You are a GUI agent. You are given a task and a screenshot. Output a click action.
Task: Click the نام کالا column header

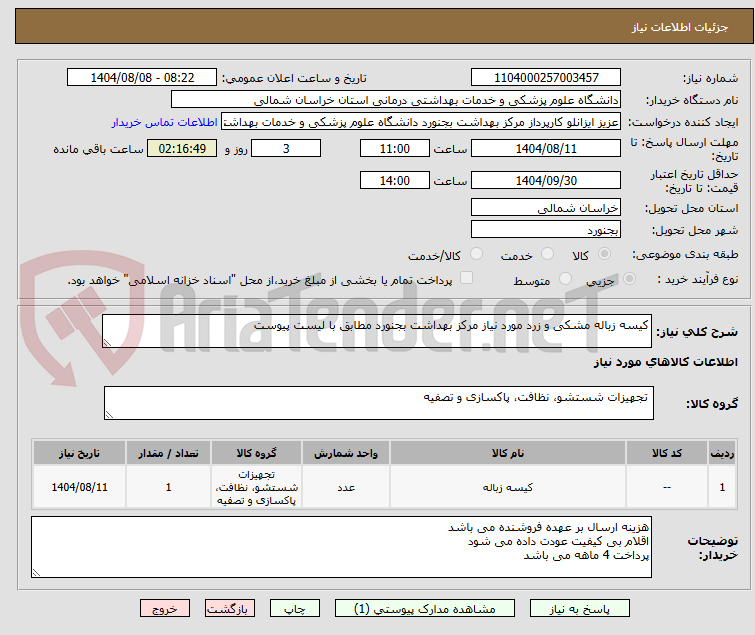(508, 453)
